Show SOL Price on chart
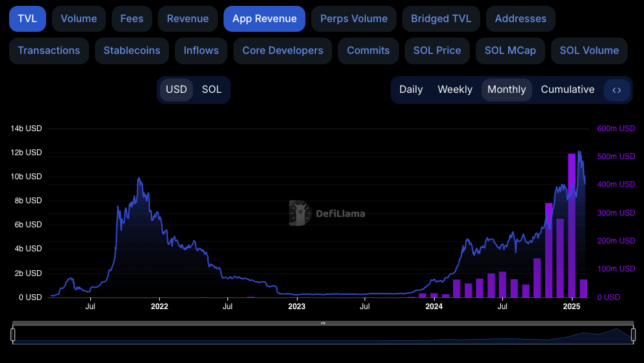The width and height of the screenshot is (644, 363). [x=437, y=51]
